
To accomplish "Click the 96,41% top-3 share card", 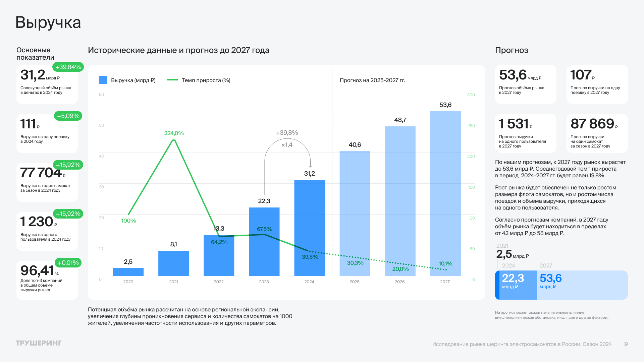I will coord(47,280).
